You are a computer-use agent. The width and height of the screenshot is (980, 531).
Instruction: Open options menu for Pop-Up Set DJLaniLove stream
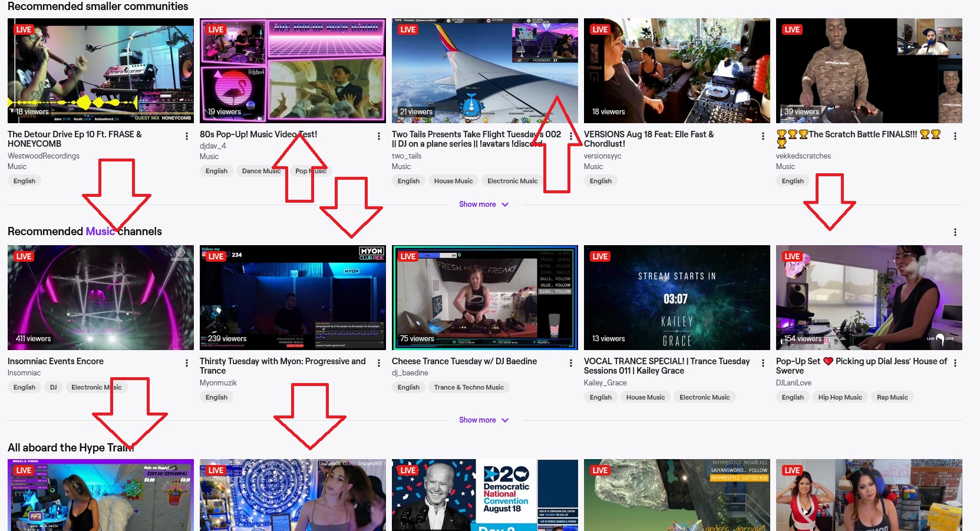coord(955,363)
